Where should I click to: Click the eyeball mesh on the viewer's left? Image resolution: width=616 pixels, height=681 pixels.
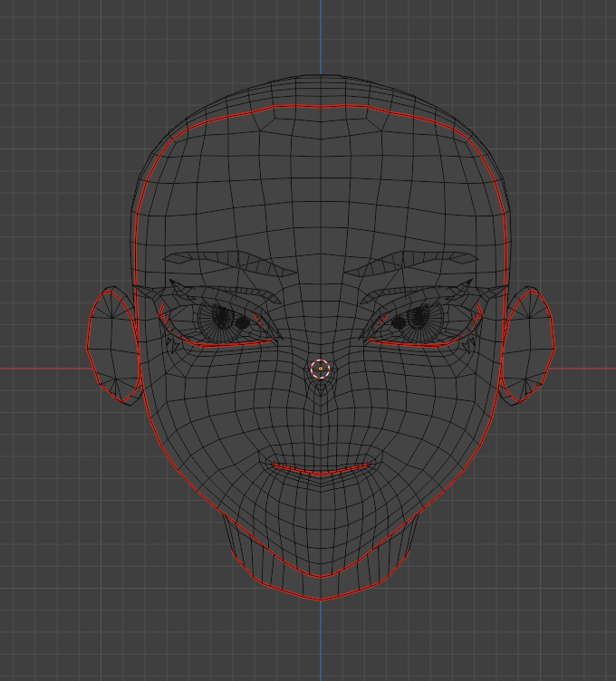(x=224, y=319)
